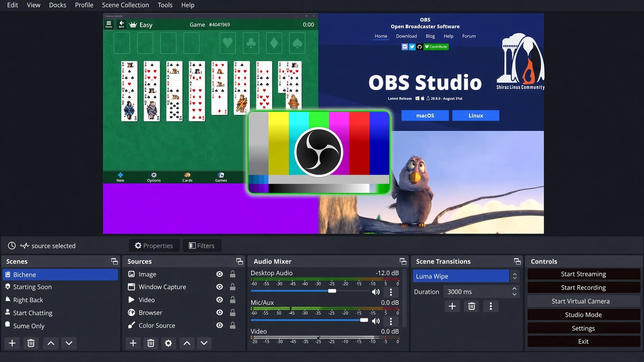Click Start Recording

[x=584, y=288]
